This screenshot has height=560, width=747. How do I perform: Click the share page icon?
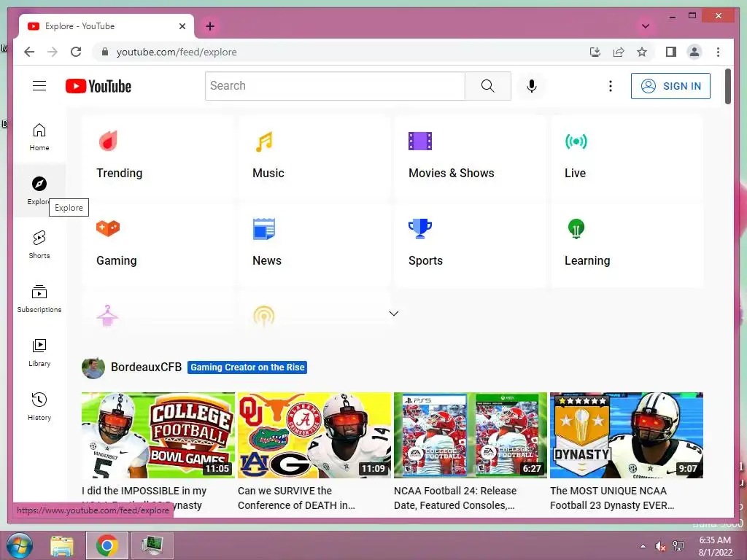coord(619,52)
